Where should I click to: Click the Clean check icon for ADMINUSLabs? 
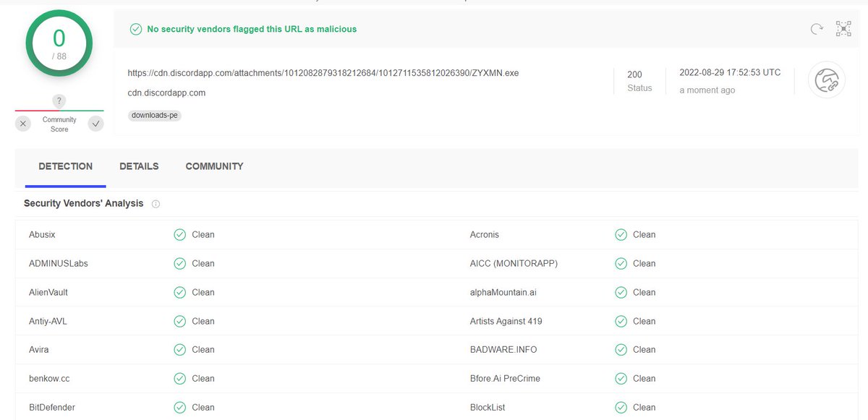click(x=179, y=263)
